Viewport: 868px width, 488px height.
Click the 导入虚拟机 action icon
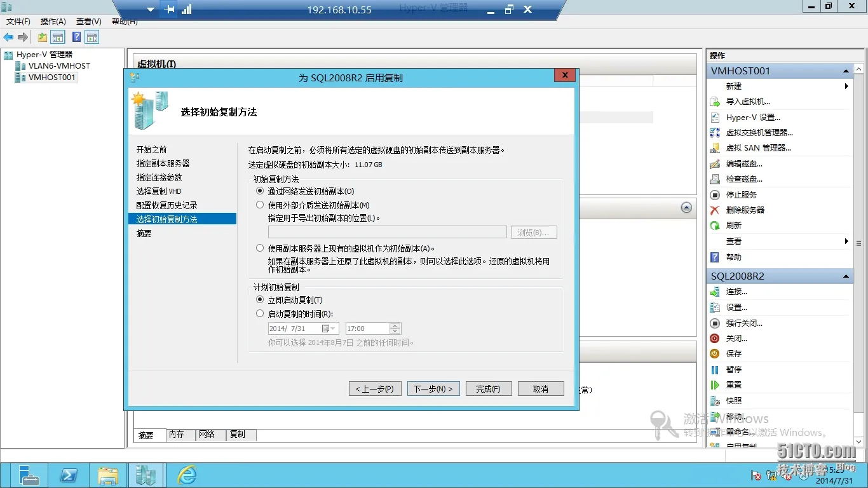715,102
